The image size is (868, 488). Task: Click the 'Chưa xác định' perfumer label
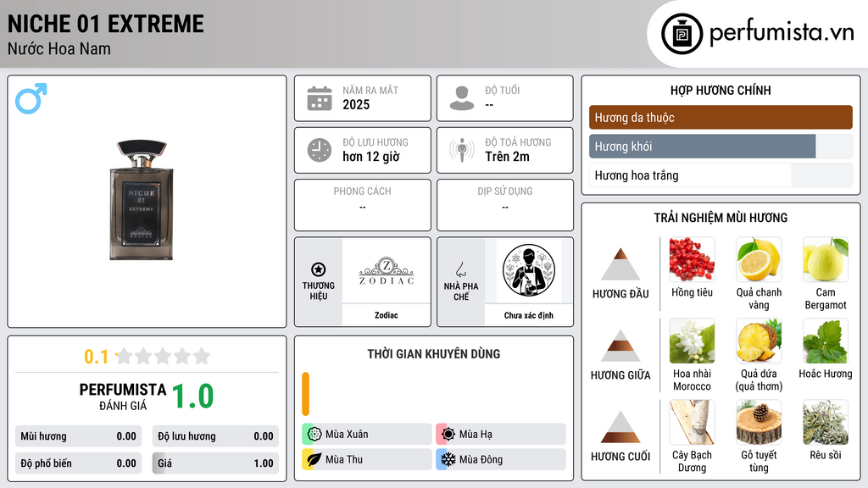tap(529, 315)
